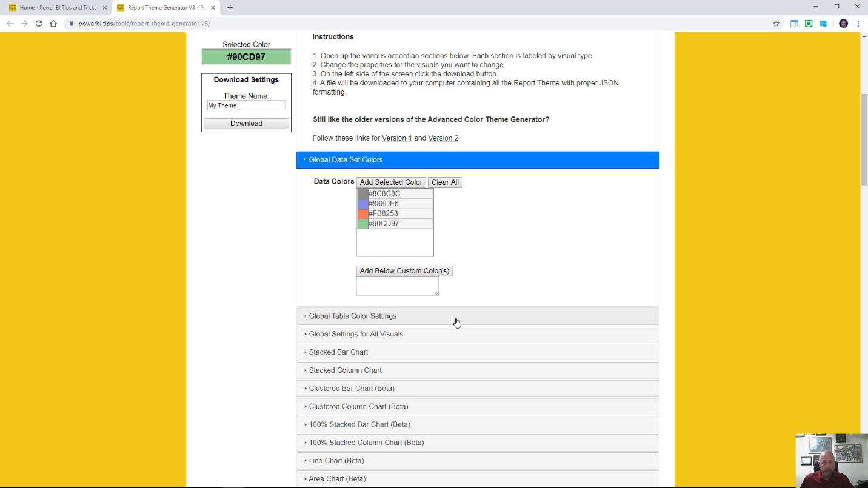Click the address bar URL field
Viewport: 868px width, 488px height.
pyautogui.click(x=418, y=24)
